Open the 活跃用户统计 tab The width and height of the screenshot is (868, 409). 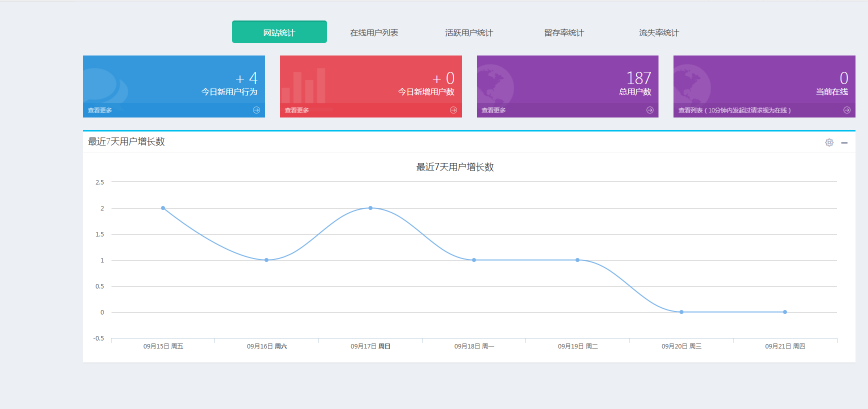pos(469,33)
